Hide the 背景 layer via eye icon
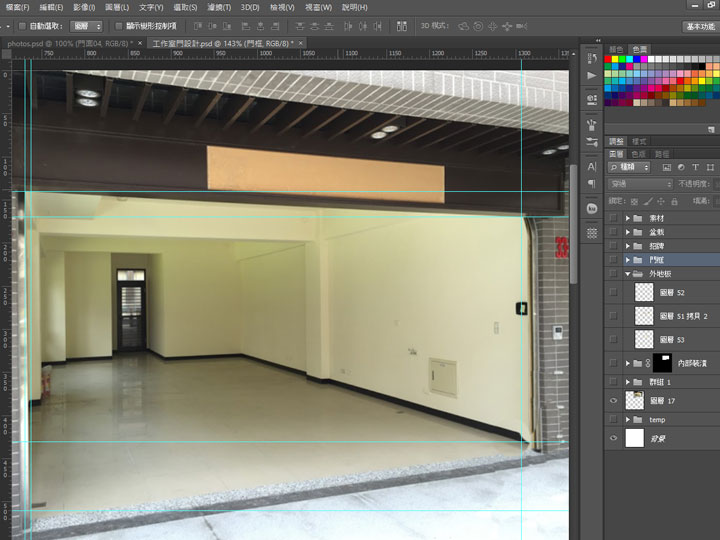Viewport: 720px width, 540px height. [x=613, y=438]
